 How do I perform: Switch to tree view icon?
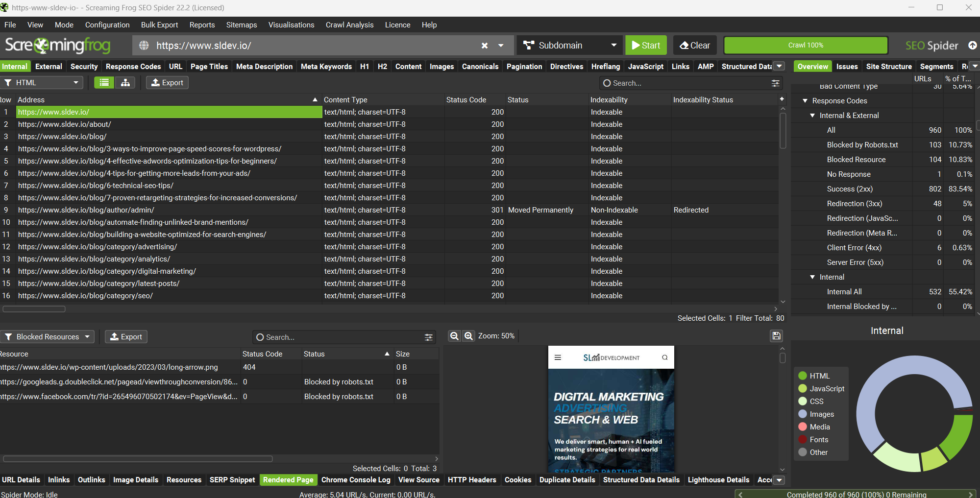125,83
